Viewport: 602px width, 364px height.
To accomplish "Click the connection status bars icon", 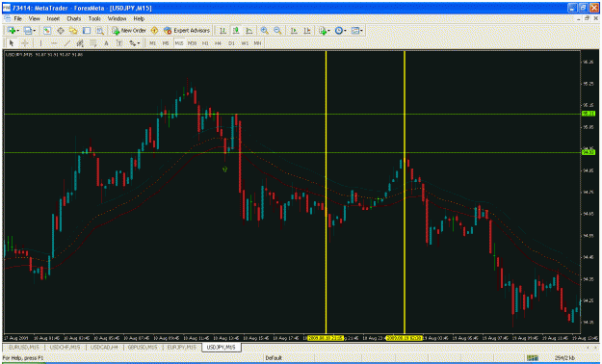I will coord(533,358).
